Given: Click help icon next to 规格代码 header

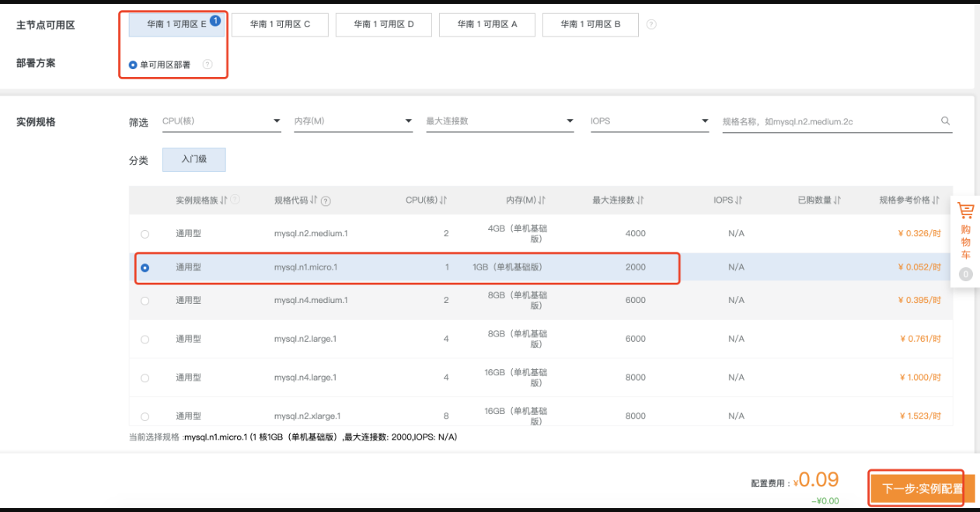Looking at the screenshot, I should (x=326, y=200).
